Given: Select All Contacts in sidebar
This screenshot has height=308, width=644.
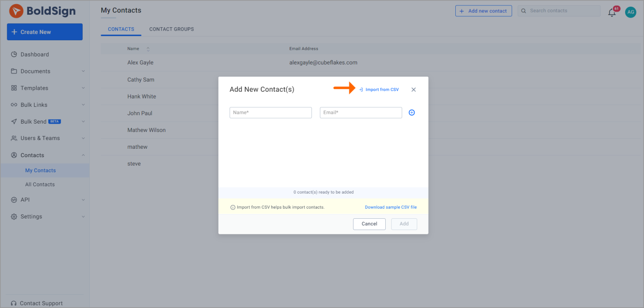Looking at the screenshot, I should [40, 184].
